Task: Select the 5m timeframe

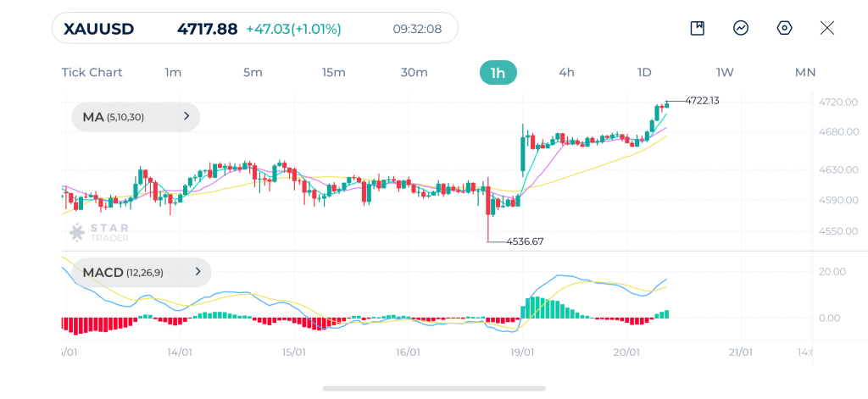Action: [x=253, y=73]
